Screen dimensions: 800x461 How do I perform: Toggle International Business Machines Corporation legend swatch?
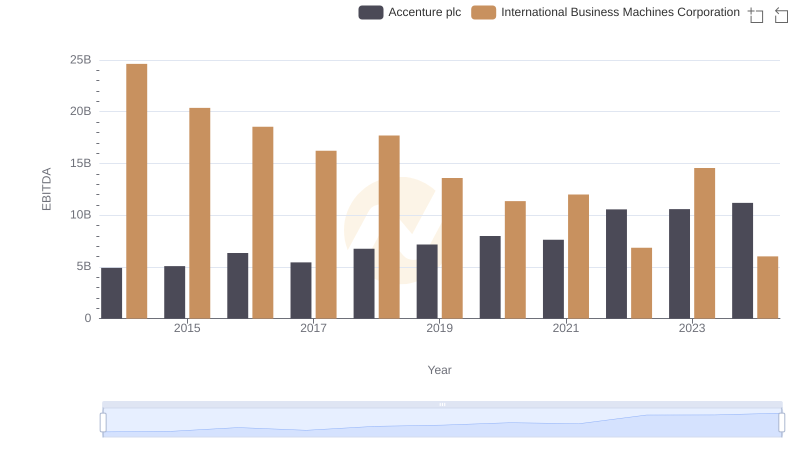[484, 12]
